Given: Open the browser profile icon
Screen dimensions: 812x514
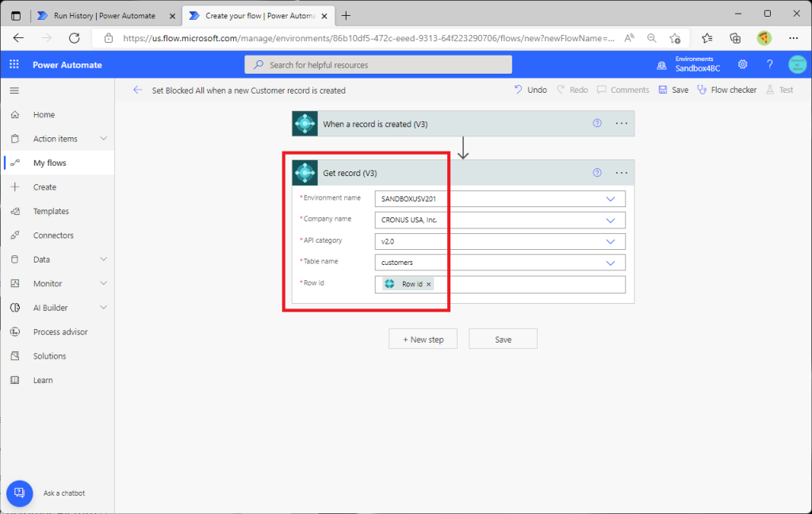Looking at the screenshot, I should (x=764, y=38).
